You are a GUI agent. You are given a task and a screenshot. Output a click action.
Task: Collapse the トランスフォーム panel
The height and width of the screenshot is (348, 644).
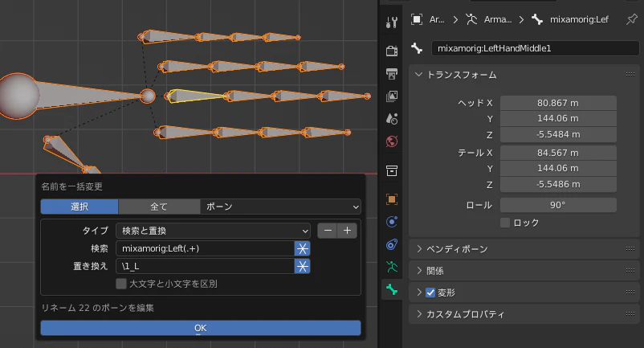tap(418, 75)
